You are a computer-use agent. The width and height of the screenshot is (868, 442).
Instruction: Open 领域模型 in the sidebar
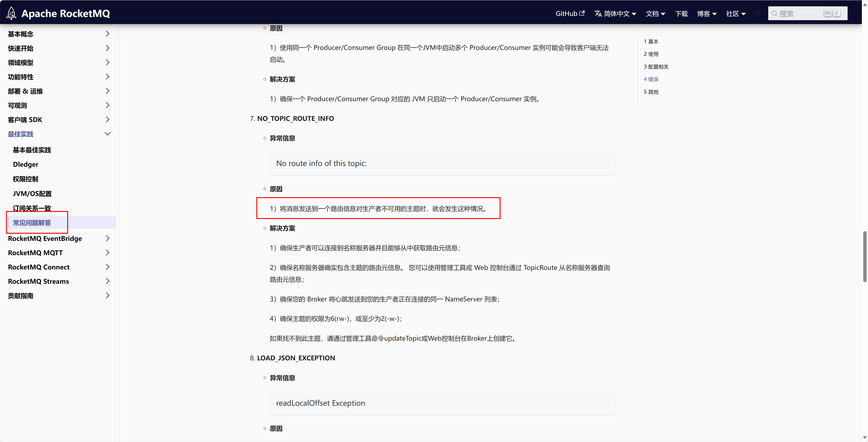point(21,63)
